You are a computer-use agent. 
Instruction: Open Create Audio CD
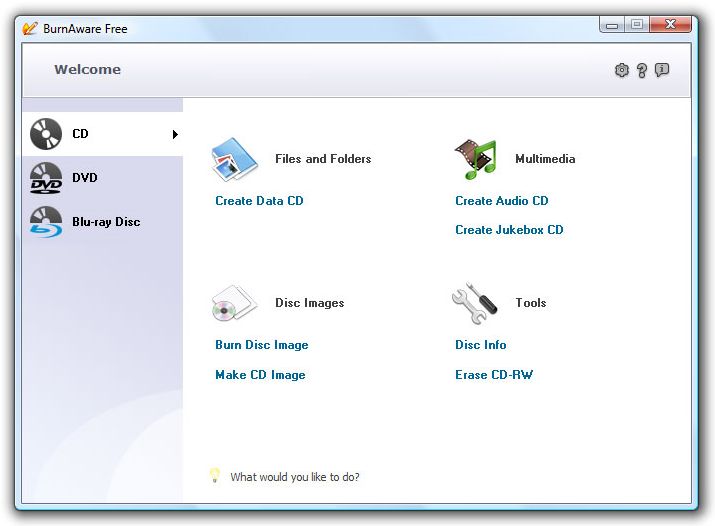point(502,201)
